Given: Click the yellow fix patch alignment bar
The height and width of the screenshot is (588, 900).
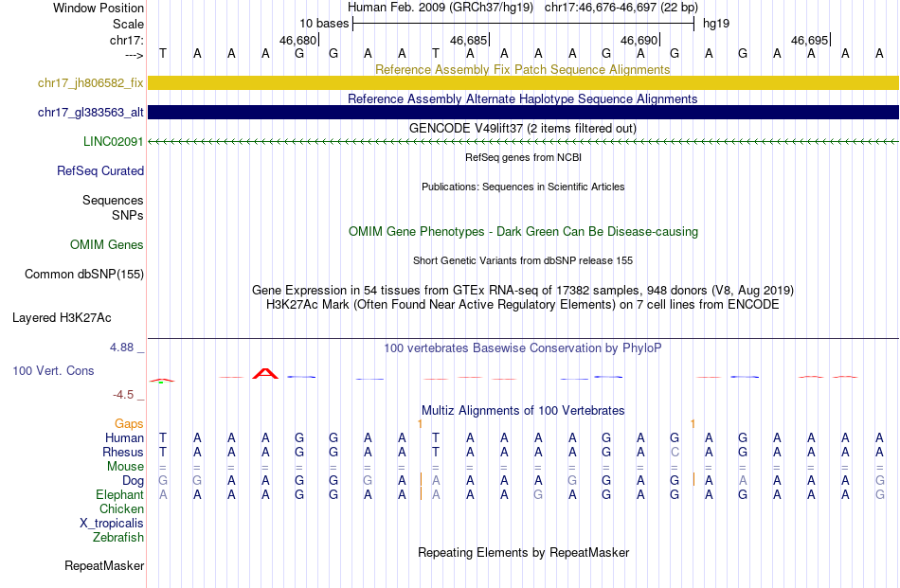Looking at the screenshot, I should point(523,82).
